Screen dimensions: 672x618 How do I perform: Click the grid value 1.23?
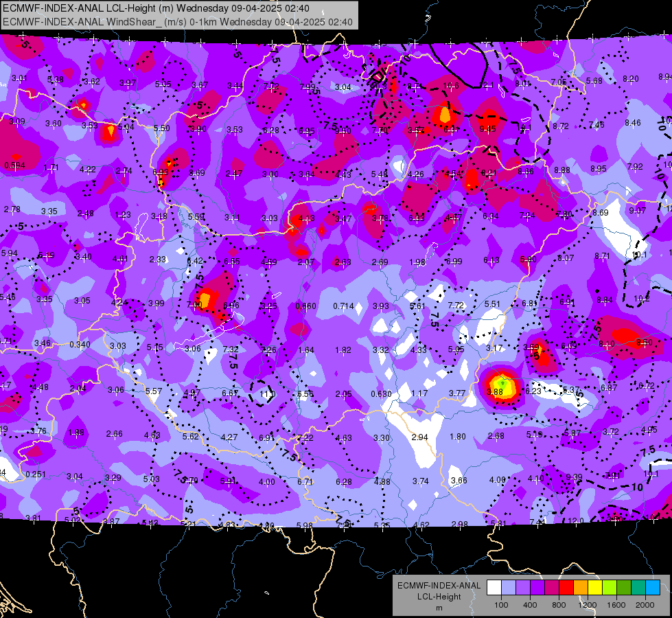tap(123, 214)
